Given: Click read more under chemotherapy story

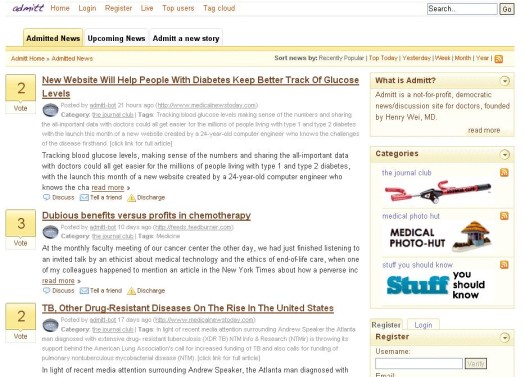Looking at the screenshot, I should [x=58, y=281].
